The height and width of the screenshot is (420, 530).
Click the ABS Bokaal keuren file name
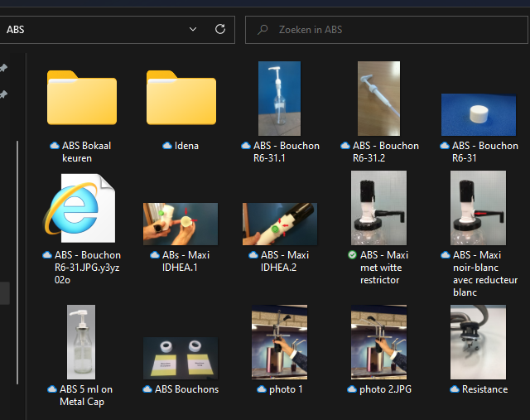pos(86,152)
